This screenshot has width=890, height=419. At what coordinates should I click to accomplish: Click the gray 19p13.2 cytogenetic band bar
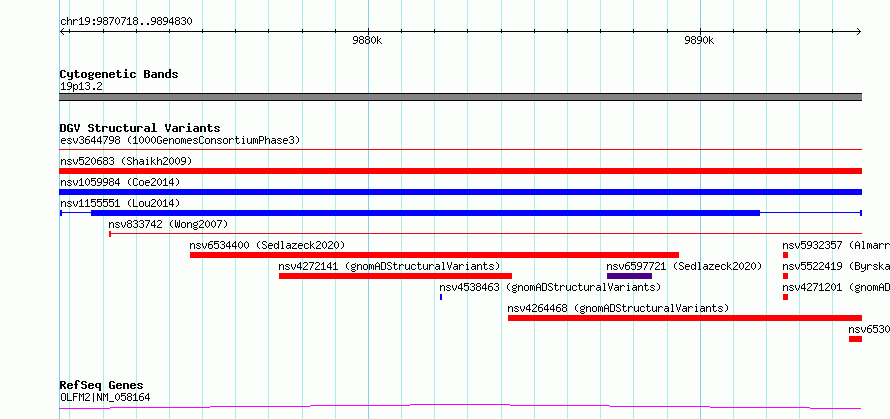click(460, 97)
